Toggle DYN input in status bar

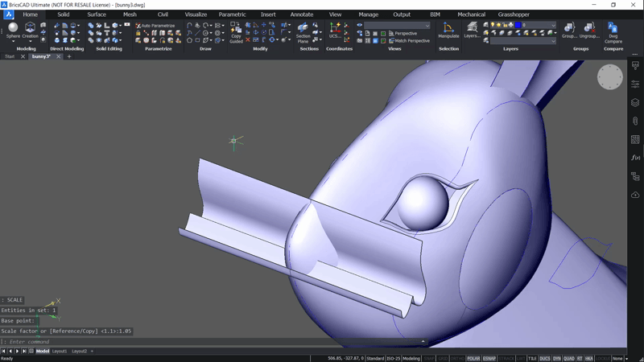pos(557,358)
